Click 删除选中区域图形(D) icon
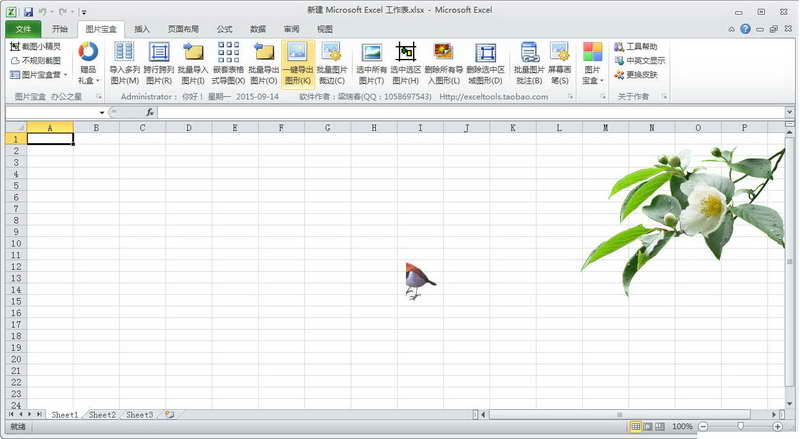800x439 pixels. pos(485,64)
